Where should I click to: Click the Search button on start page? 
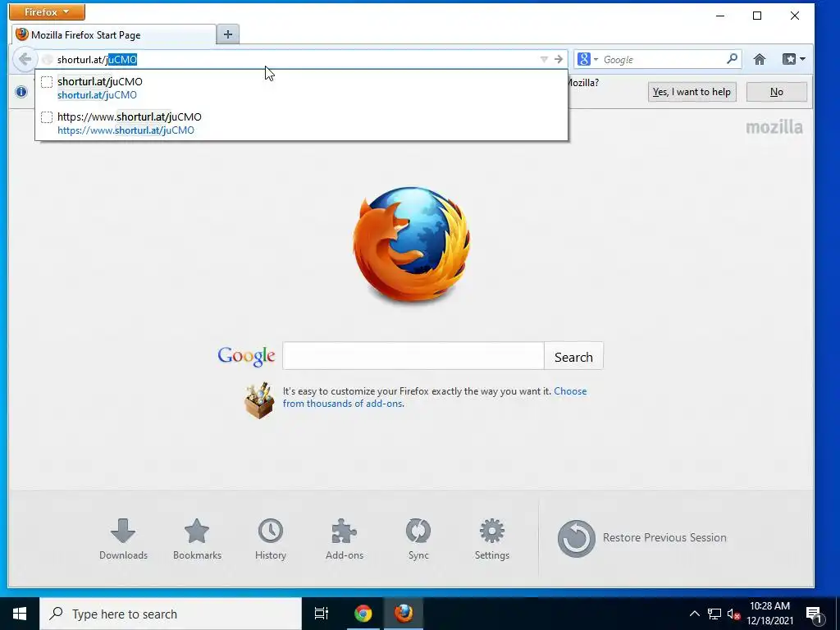pyautogui.click(x=573, y=356)
